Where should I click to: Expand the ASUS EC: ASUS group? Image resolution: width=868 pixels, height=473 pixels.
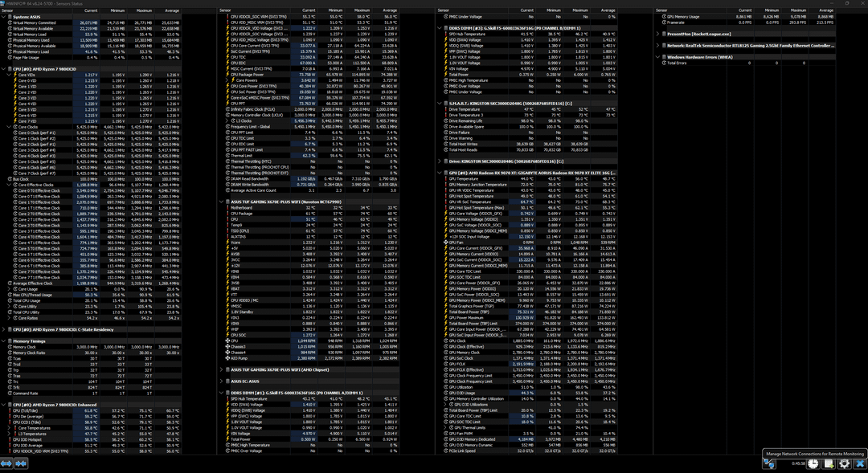click(222, 381)
